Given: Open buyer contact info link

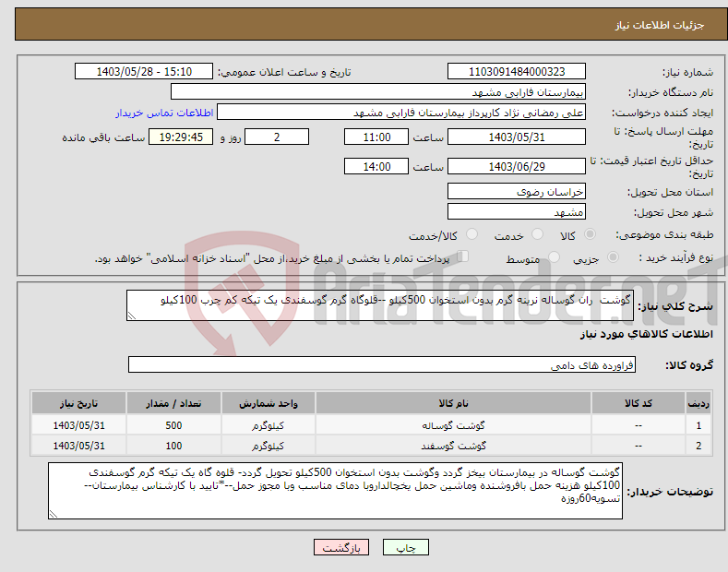Looking at the screenshot, I should point(164,113).
